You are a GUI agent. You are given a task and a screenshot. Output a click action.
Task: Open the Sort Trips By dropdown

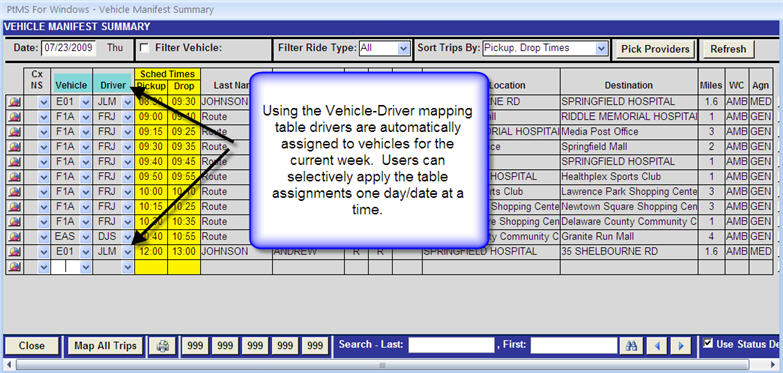(x=602, y=48)
